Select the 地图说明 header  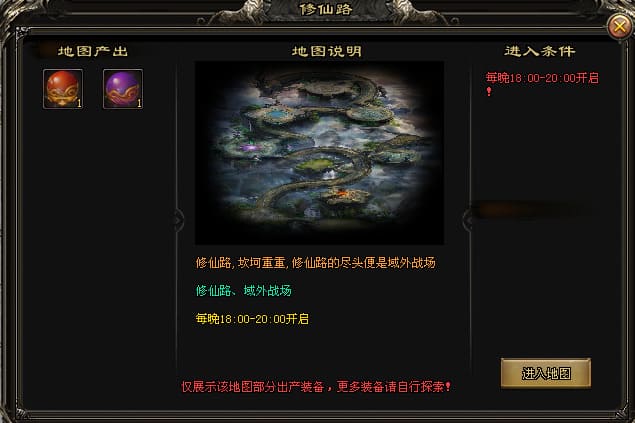(x=327, y=51)
